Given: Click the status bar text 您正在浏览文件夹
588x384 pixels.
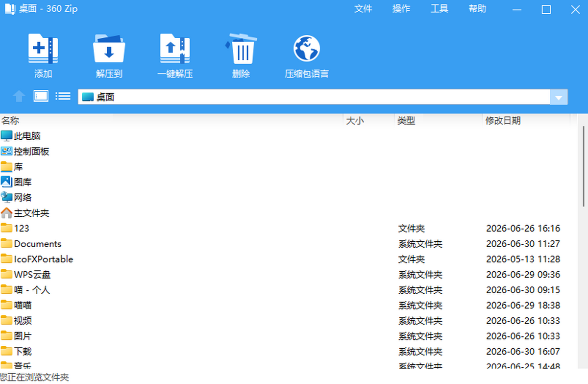Looking at the screenshot, I should (x=34, y=377).
